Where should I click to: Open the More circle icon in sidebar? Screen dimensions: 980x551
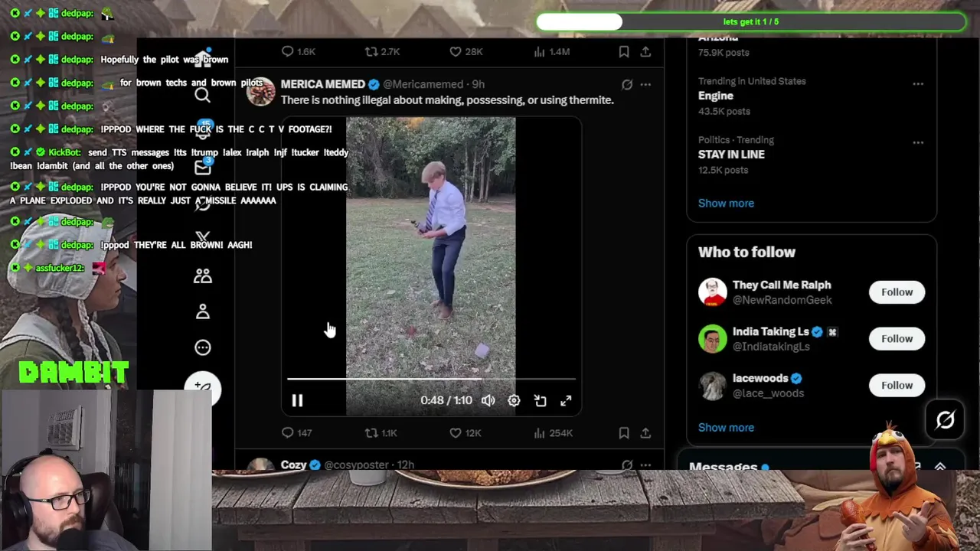tap(202, 347)
